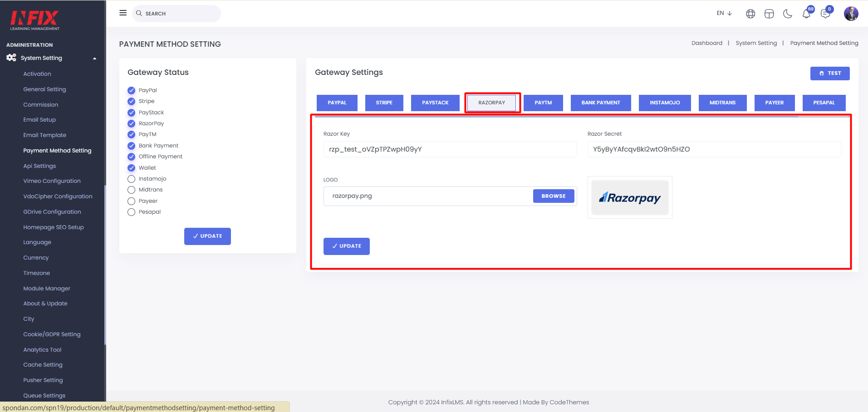Open VdoCipher Configuration in the sidebar

[x=58, y=196]
